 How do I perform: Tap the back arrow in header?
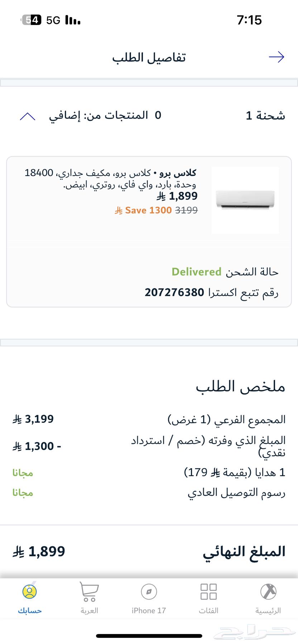pyautogui.click(x=276, y=57)
